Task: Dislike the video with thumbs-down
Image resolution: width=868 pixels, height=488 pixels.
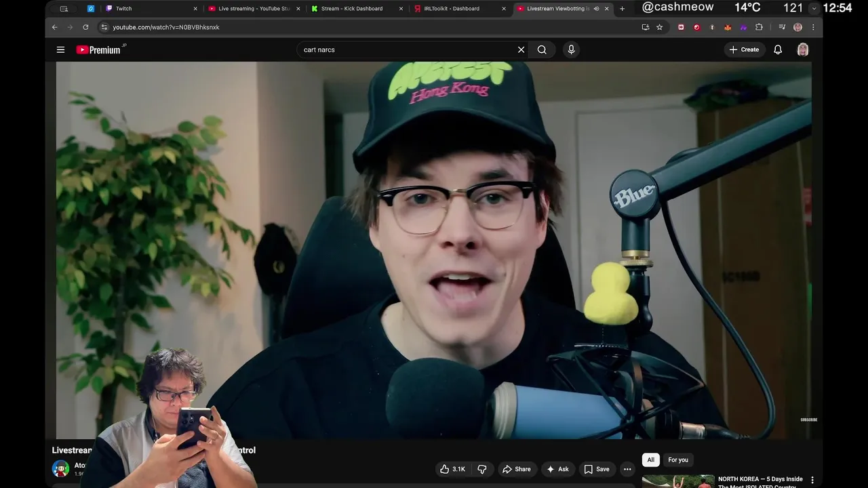Action: [482, 469]
